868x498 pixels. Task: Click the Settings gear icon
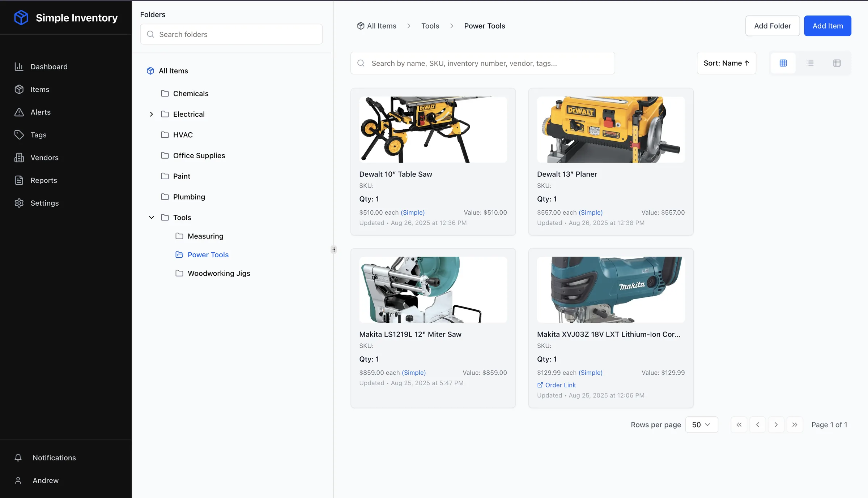pyautogui.click(x=19, y=203)
